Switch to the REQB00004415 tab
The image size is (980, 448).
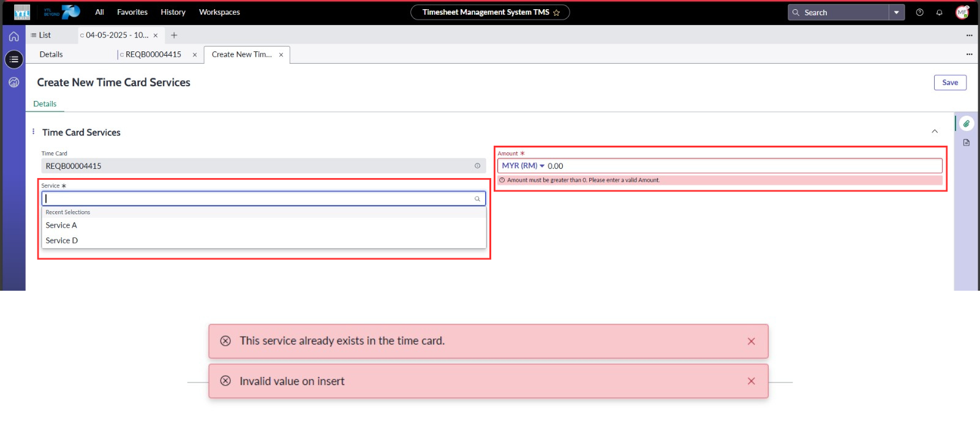(x=153, y=54)
